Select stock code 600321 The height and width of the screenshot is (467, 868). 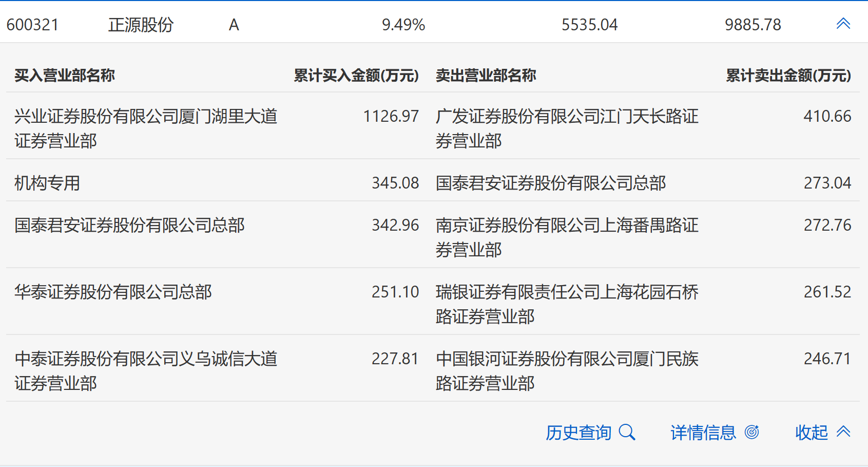pos(32,25)
